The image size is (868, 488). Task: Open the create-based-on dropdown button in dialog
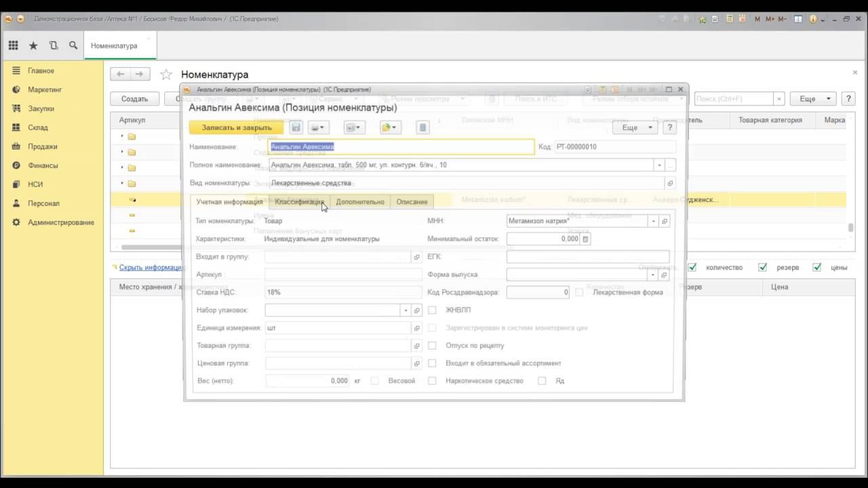390,127
